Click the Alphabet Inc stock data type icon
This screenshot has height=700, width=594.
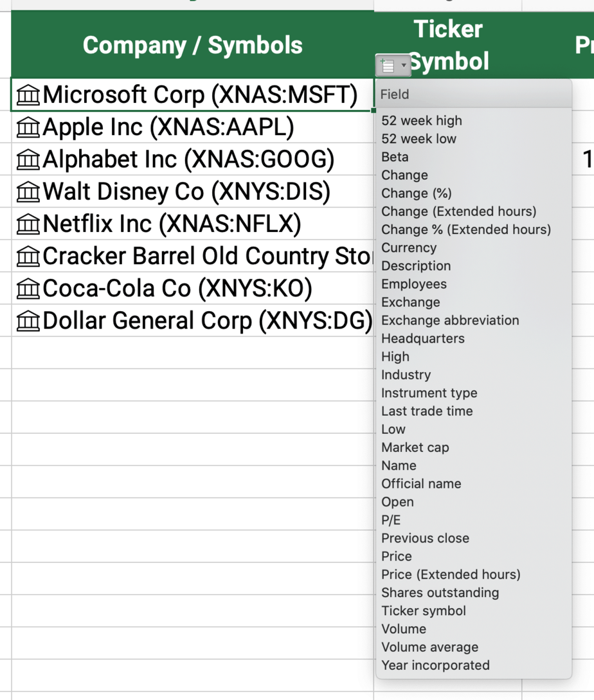pyautogui.click(x=28, y=160)
